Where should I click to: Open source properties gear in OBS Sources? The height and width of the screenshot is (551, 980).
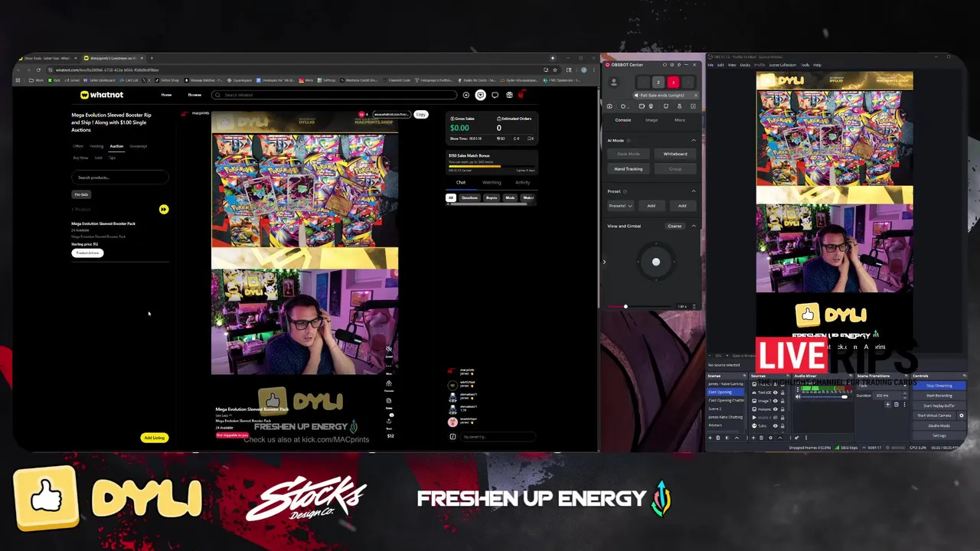coord(770,438)
